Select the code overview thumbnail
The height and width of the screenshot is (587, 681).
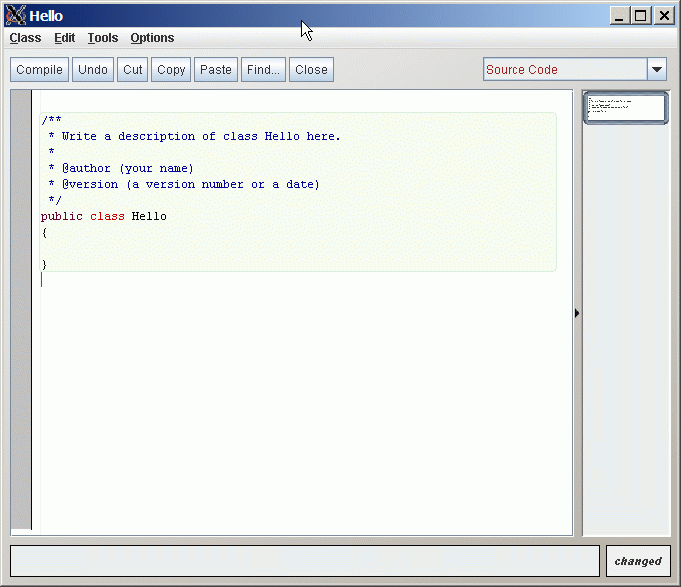[626, 108]
